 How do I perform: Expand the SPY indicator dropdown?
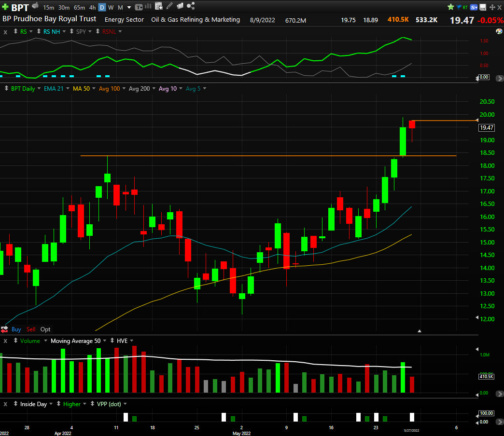tap(90, 31)
